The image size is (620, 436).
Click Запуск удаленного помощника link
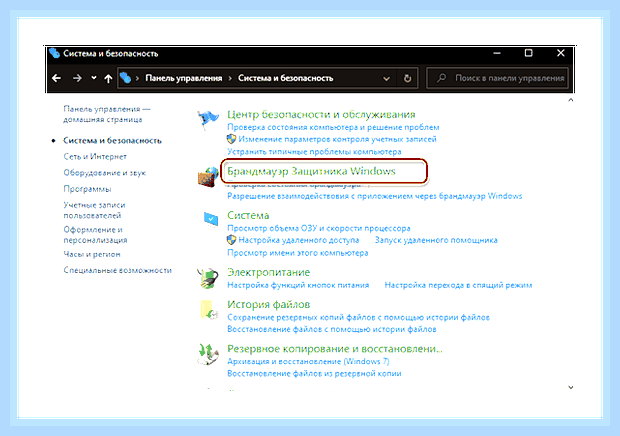pos(436,240)
